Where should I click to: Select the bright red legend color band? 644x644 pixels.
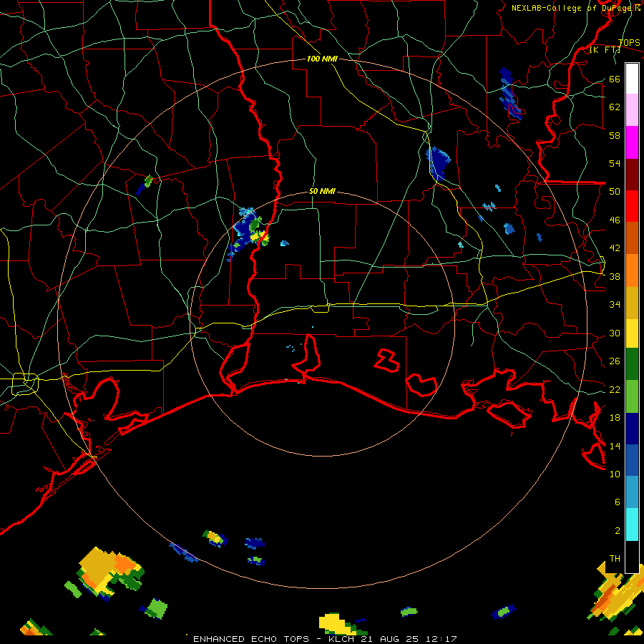(632, 206)
